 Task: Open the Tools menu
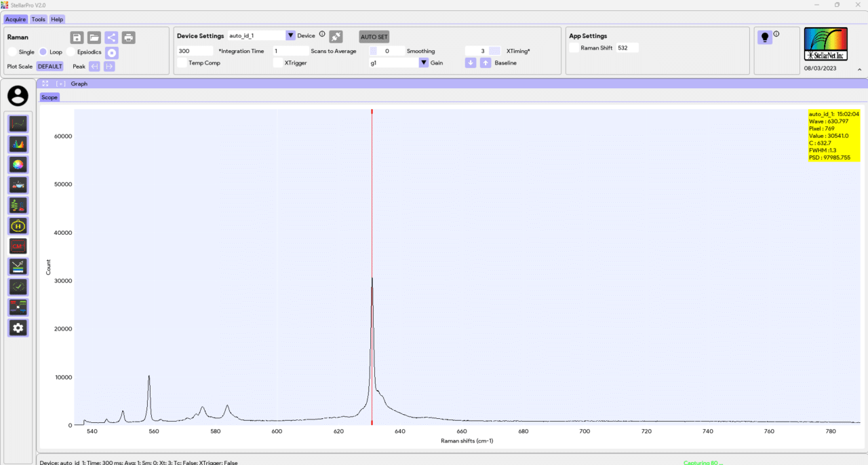pyautogui.click(x=38, y=19)
